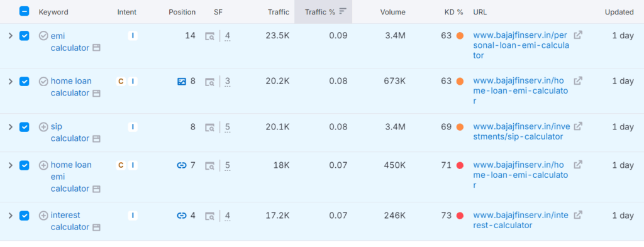Screen dimensions: 644x247
Task: Click SERP snapshot icon in sip calculator row
Action: [209, 127]
